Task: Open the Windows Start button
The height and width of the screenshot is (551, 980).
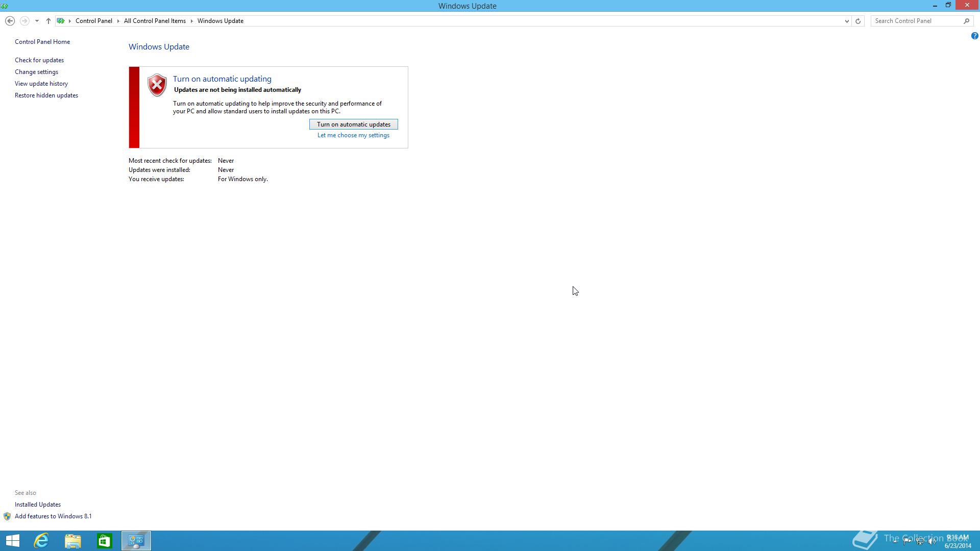Action: pyautogui.click(x=12, y=541)
